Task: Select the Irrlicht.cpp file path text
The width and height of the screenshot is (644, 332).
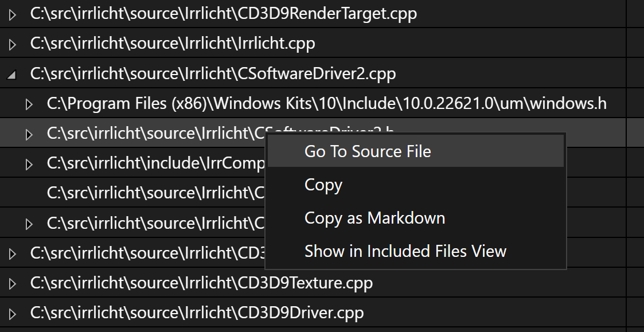Action: tap(172, 44)
